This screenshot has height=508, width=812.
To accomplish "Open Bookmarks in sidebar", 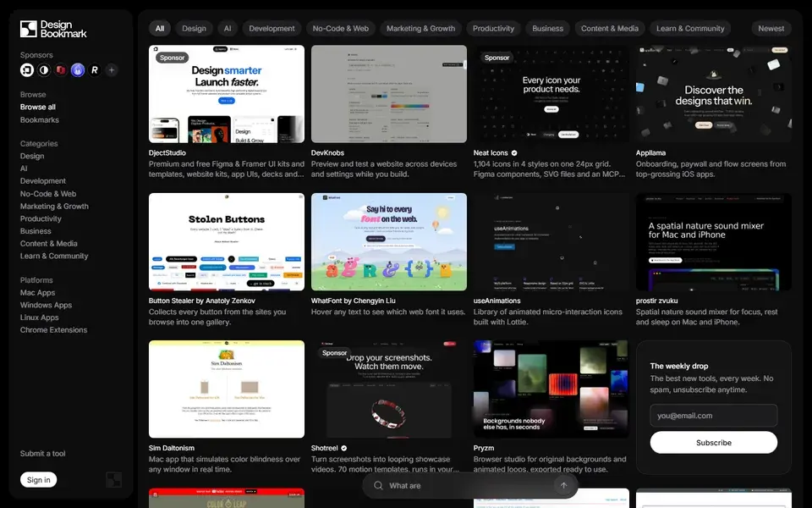I will click(x=40, y=119).
